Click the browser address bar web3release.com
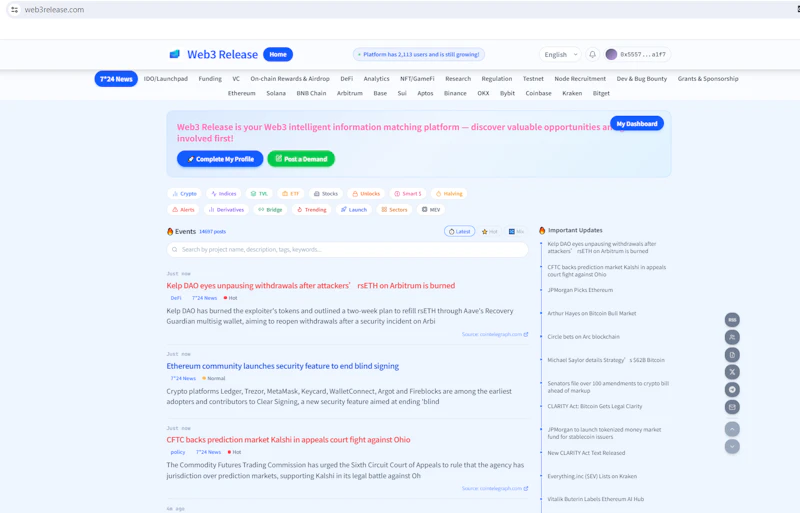The width and height of the screenshot is (800, 513). [54, 10]
